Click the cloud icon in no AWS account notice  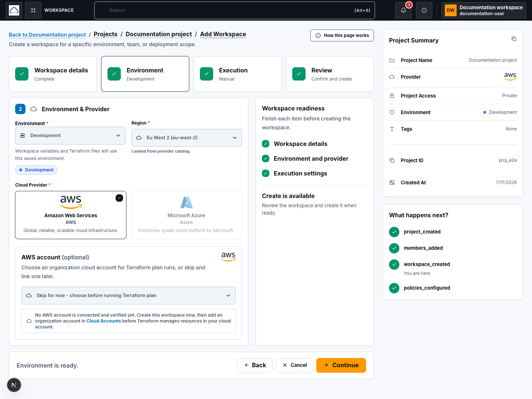point(29,321)
